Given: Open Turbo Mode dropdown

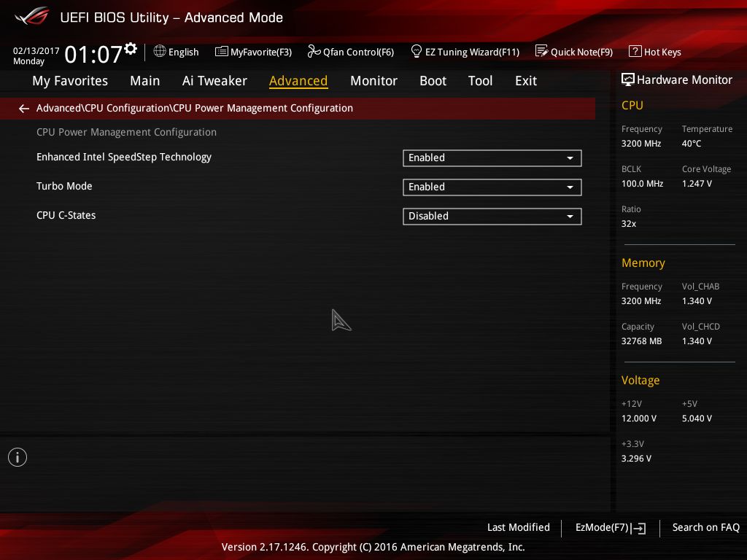Looking at the screenshot, I should click(492, 187).
